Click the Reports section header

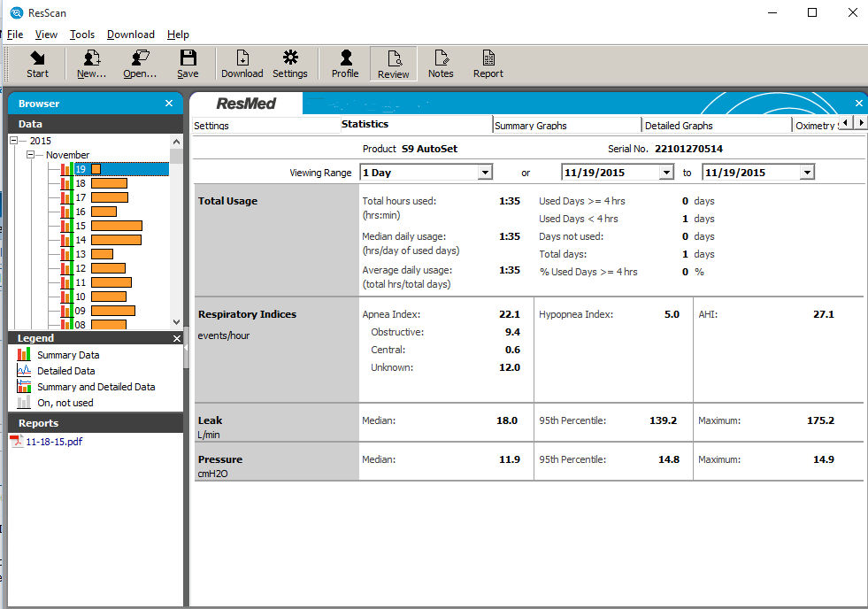point(96,423)
